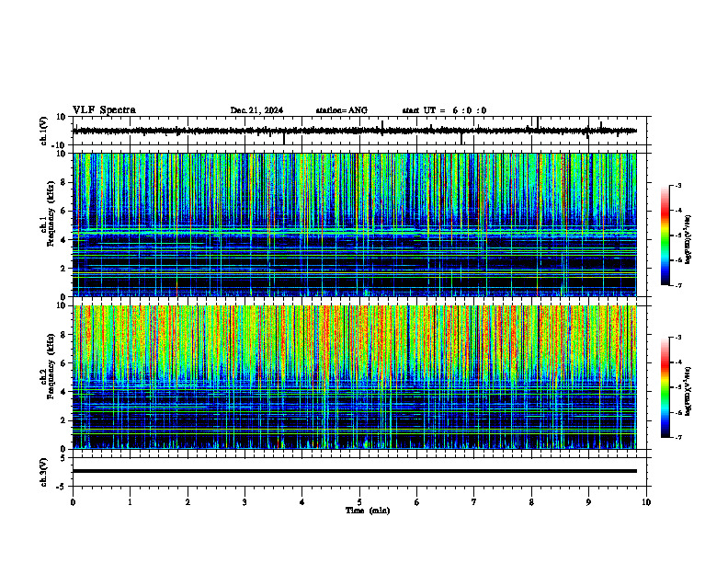Click the ch.1 colorbar "-7" tick label

[678, 285]
